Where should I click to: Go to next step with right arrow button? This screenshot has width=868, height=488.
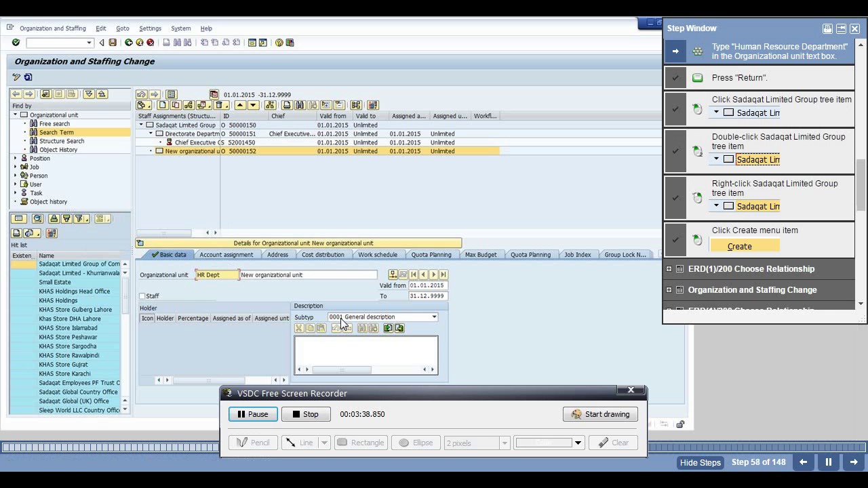pos(854,462)
